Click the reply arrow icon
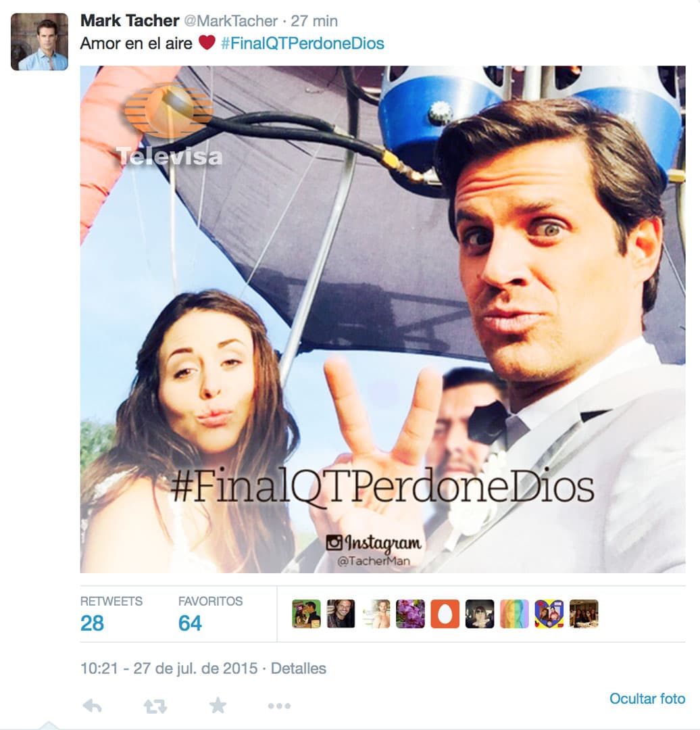This screenshot has width=700, height=730. (92, 706)
